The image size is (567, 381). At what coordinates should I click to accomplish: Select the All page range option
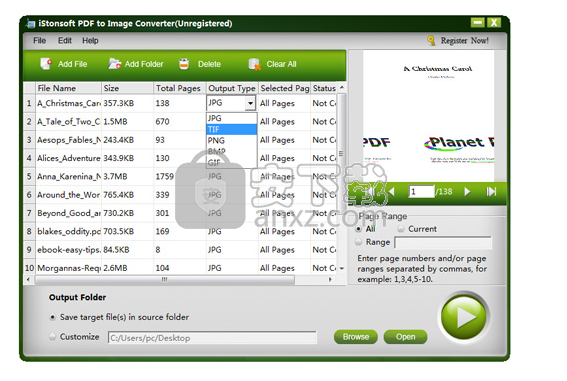point(358,229)
